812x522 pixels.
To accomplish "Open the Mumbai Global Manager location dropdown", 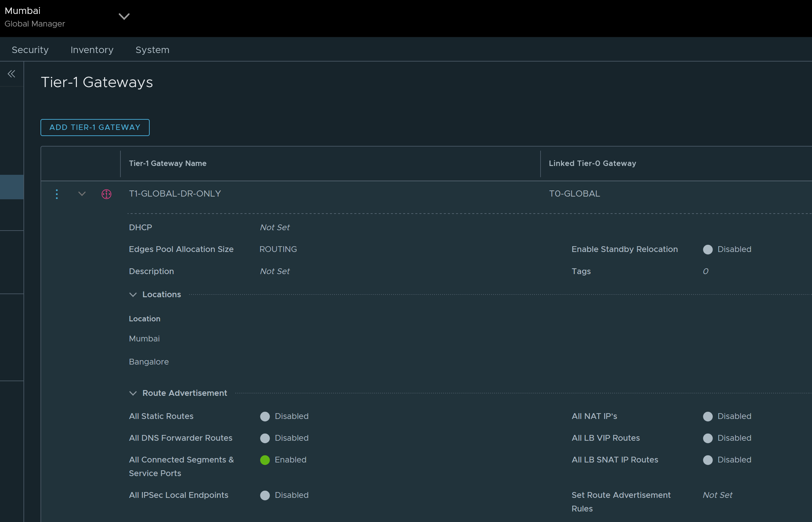I will 124,16.
